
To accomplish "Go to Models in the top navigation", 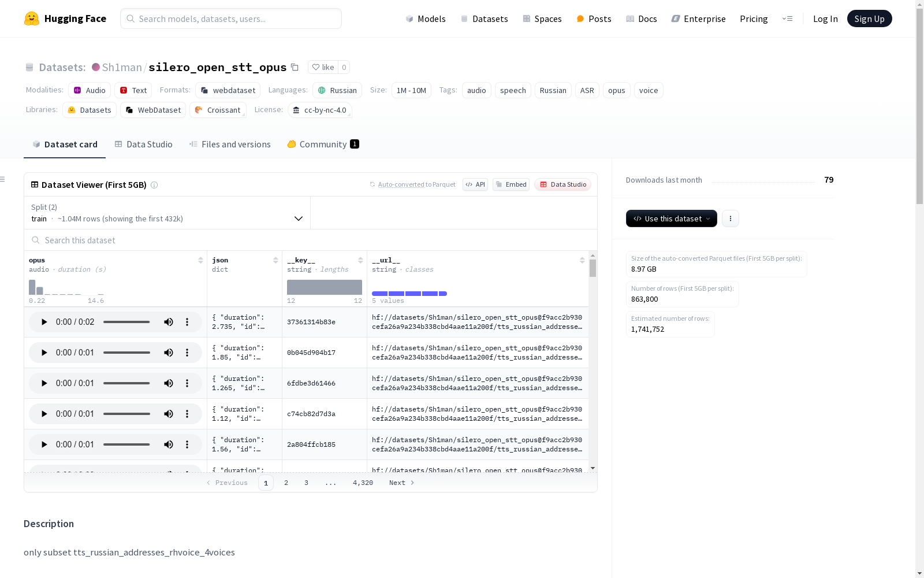I will pos(426,18).
